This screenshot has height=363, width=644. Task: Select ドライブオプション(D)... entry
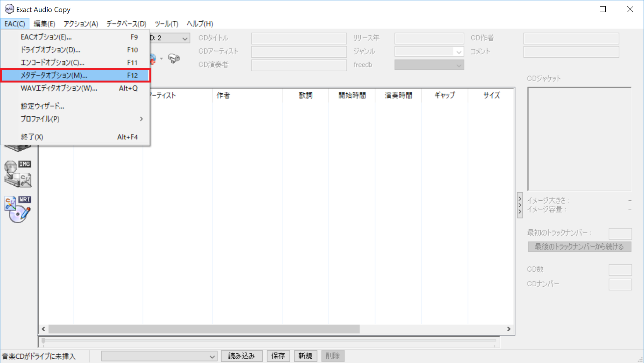coord(75,50)
